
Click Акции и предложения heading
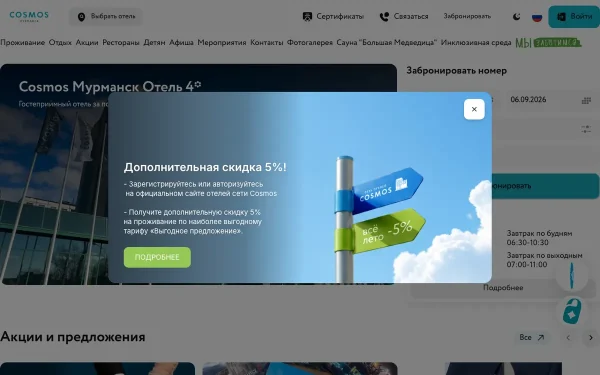73,337
